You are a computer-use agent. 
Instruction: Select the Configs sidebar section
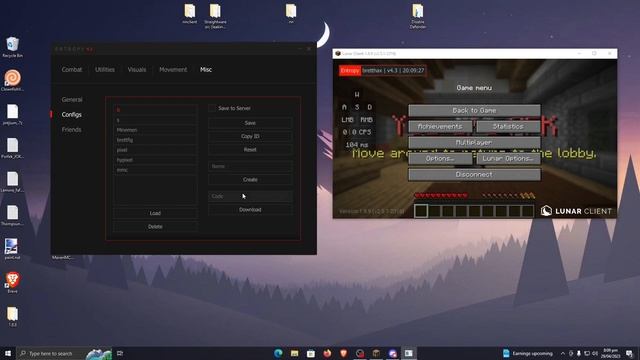tap(71, 115)
